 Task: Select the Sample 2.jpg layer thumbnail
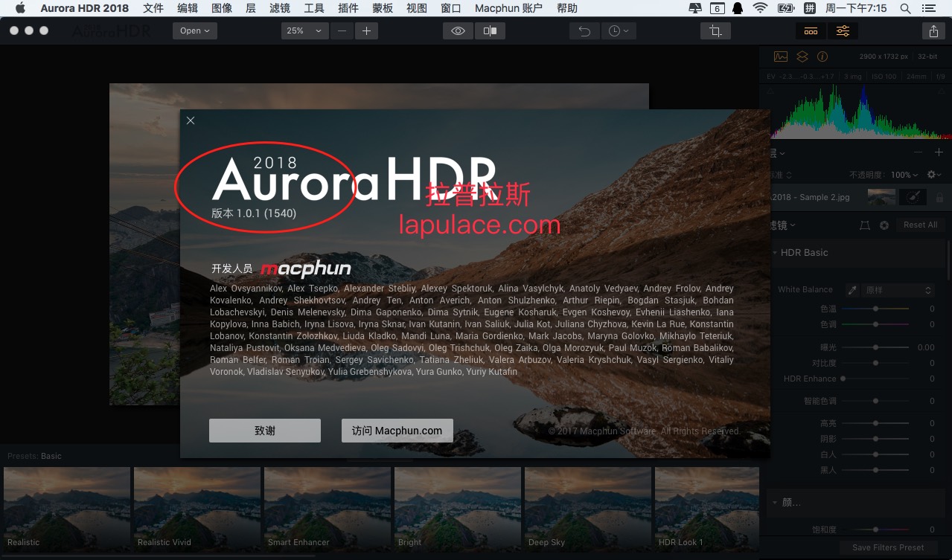(x=881, y=197)
